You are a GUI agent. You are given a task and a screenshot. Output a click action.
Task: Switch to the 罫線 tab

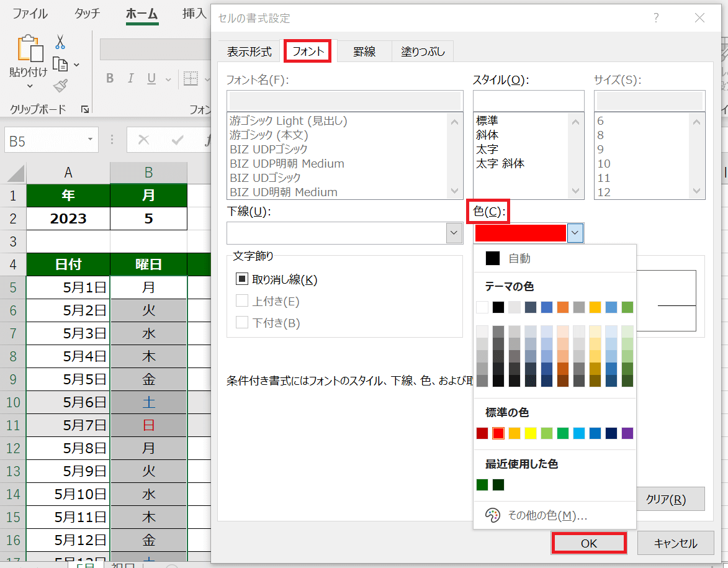click(364, 52)
